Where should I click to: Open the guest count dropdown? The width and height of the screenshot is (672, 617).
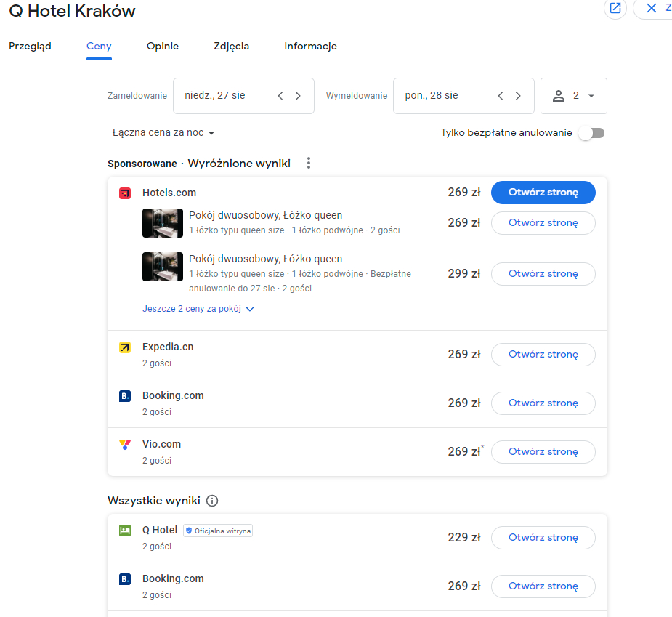coord(573,96)
